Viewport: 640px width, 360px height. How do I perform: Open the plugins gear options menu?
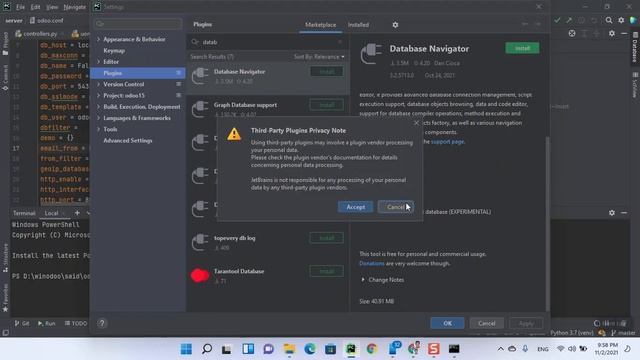pyautogui.click(x=395, y=25)
